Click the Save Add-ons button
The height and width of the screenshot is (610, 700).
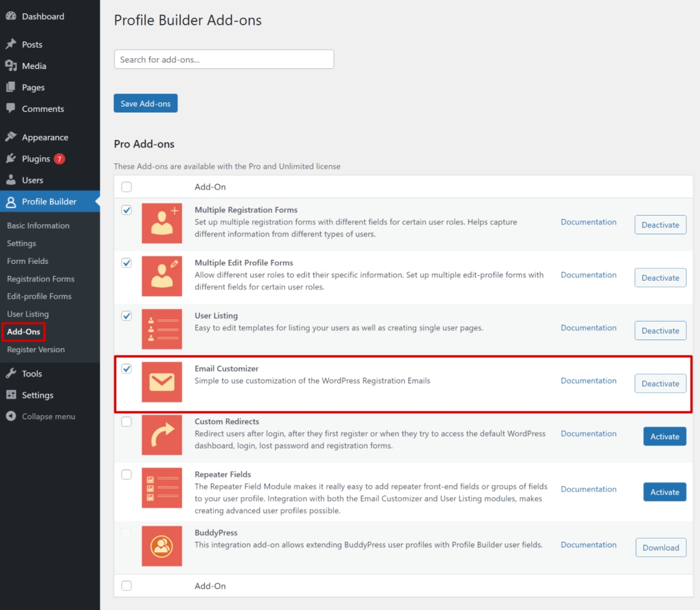point(146,103)
